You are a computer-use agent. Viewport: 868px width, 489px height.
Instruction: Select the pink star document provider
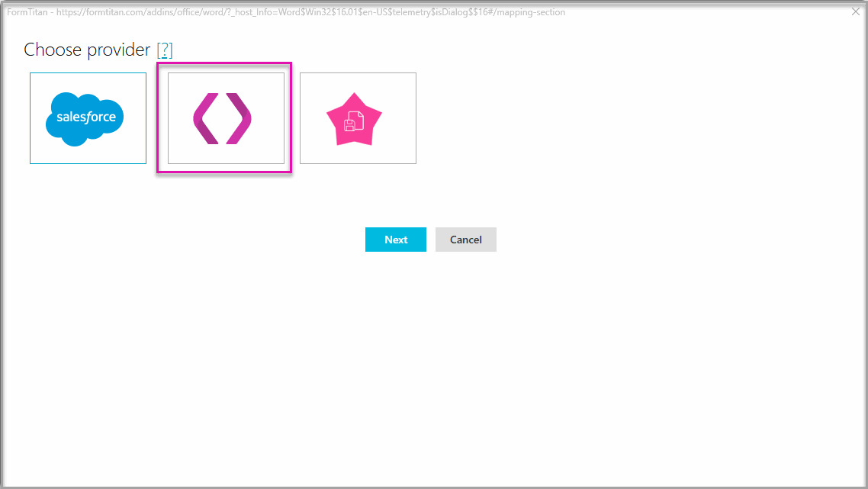358,118
